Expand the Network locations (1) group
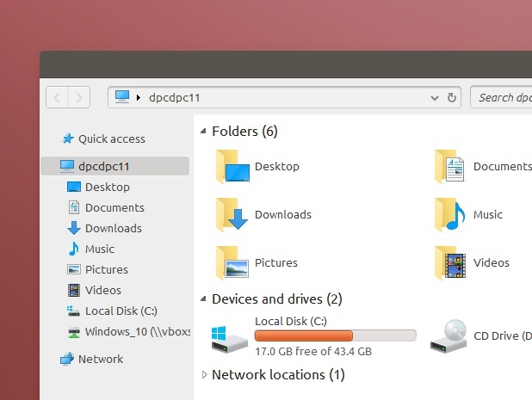This screenshot has width=532, height=400. coord(204,374)
